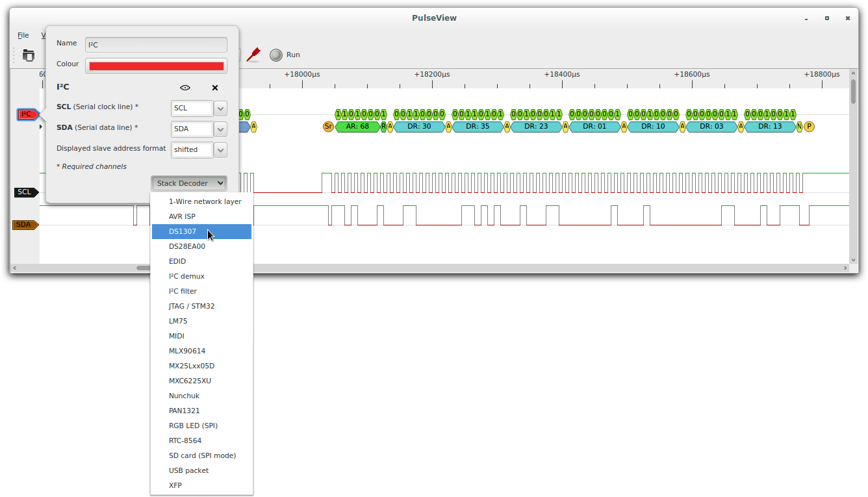Screen dimensions: 868x497
Task: Click the black SCL channel label
Action: point(26,192)
